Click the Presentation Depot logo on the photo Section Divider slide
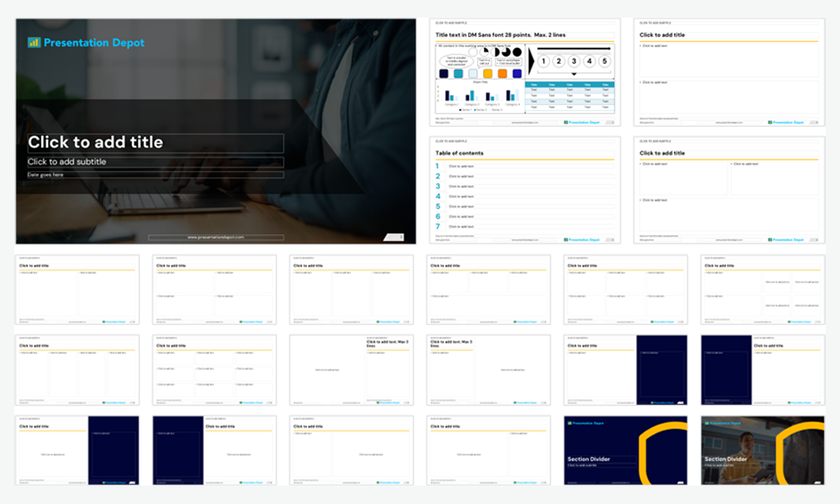 [x=722, y=423]
